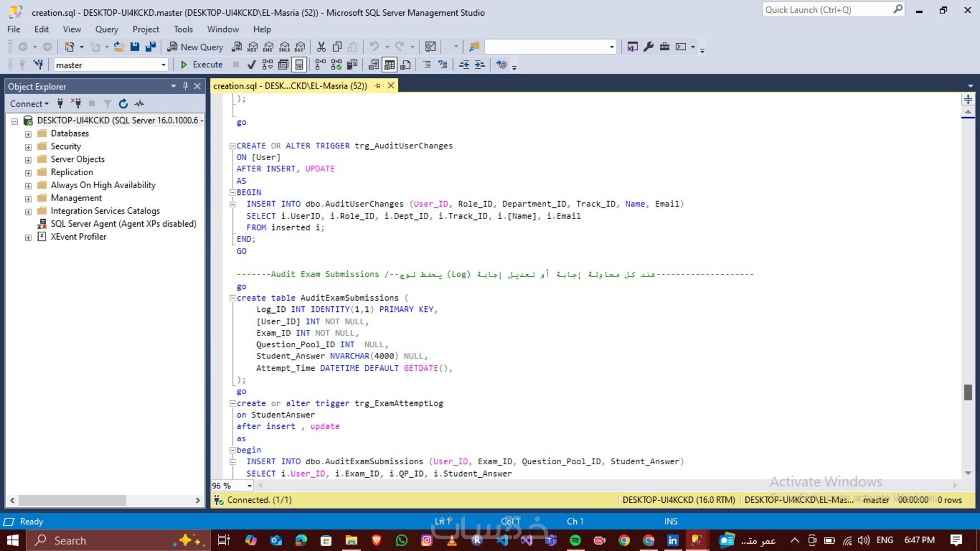Open the 96 % zoom dropdown

[249, 486]
